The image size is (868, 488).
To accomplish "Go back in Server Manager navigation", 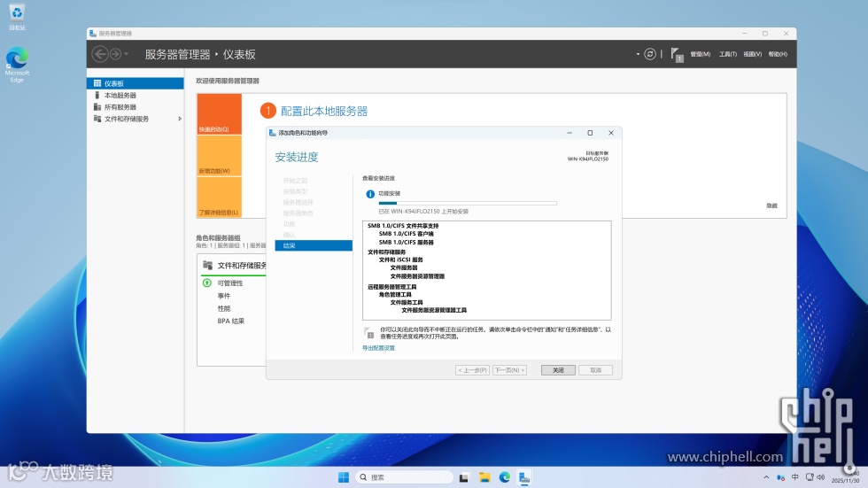I will point(100,54).
